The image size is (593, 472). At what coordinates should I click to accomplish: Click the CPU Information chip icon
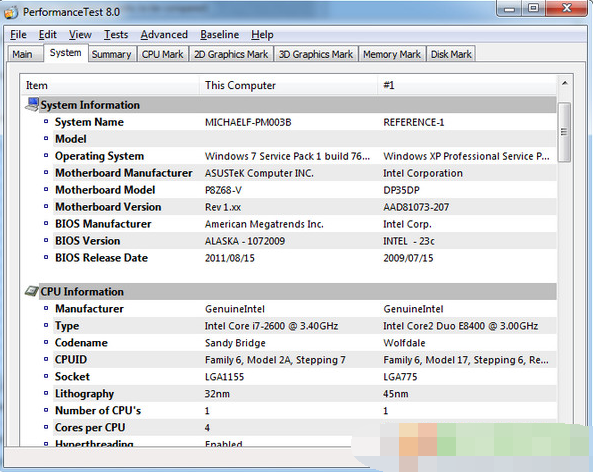tap(32, 291)
